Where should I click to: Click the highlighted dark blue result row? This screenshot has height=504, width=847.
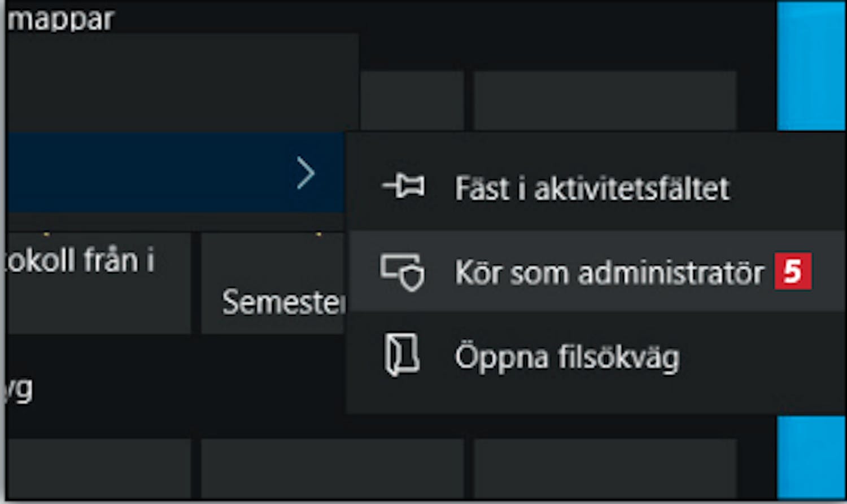tap(176, 172)
